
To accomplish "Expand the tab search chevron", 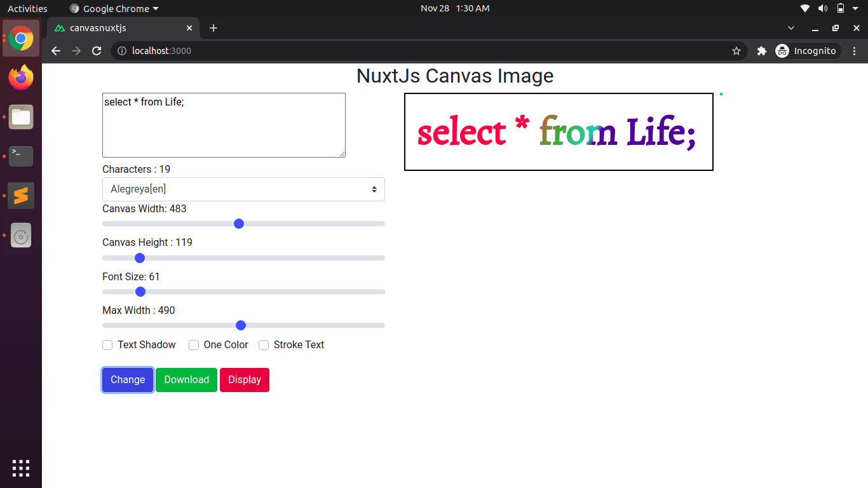I will tap(790, 28).
